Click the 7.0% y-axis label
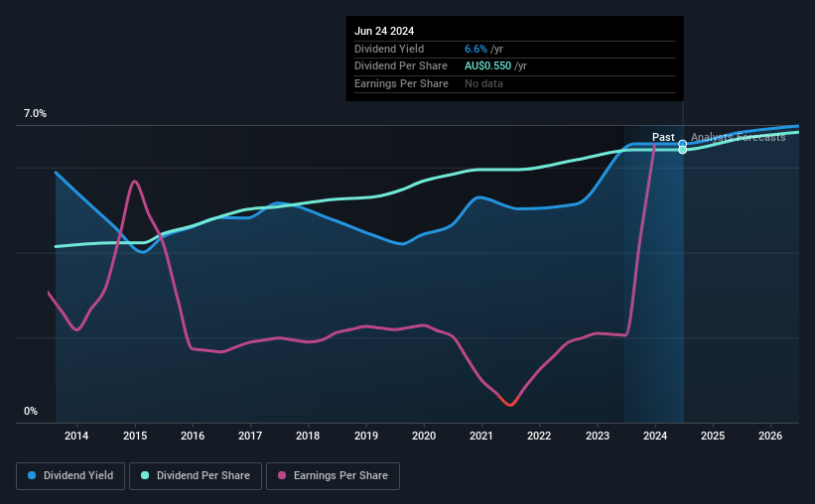This screenshot has width=815, height=504. coord(35,114)
